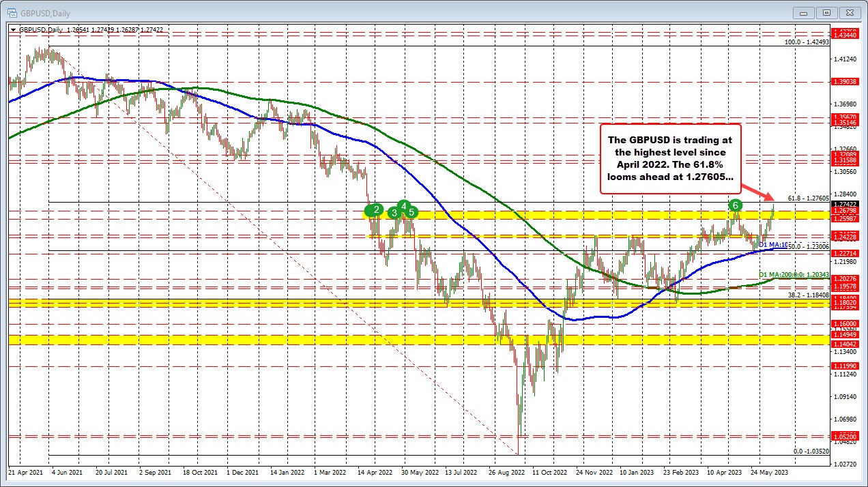Click red price level label 1.22714
The height and width of the screenshot is (487, 868).
(x=843, y=253)
